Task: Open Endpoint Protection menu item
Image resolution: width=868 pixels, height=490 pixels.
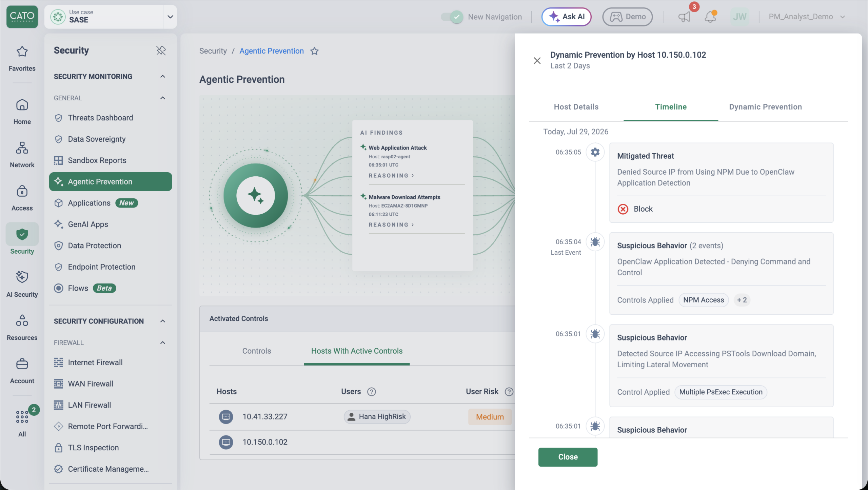Action: pyautogui.click(x=111, y=267)
